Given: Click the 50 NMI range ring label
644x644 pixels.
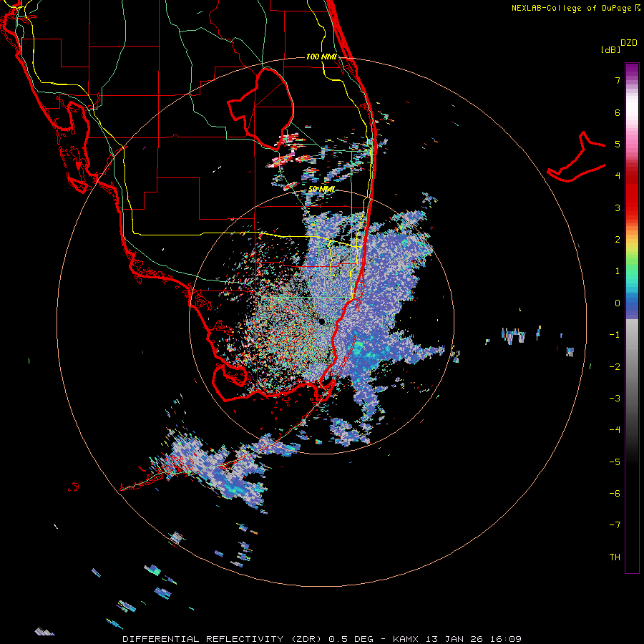Looking at the screenshot, I should point(321,189).
